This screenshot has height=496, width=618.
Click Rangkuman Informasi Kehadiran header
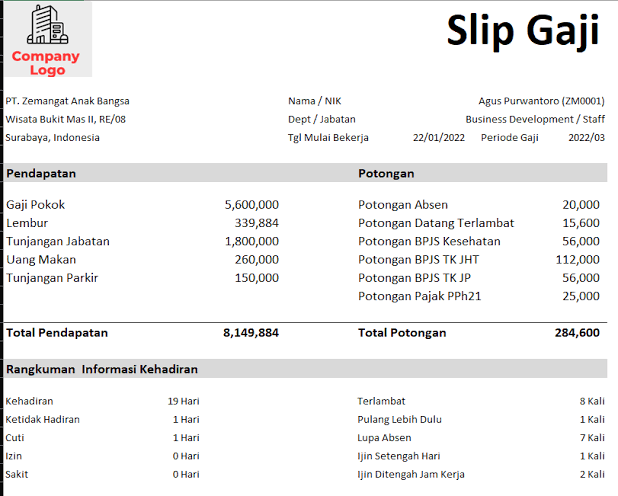coord(102,369)
